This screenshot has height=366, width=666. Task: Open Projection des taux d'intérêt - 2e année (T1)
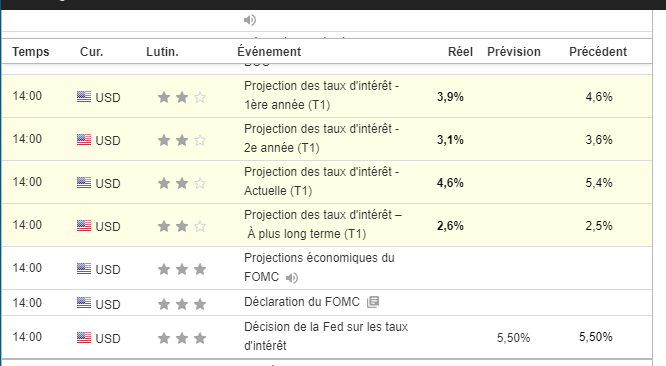click(322, 138)
